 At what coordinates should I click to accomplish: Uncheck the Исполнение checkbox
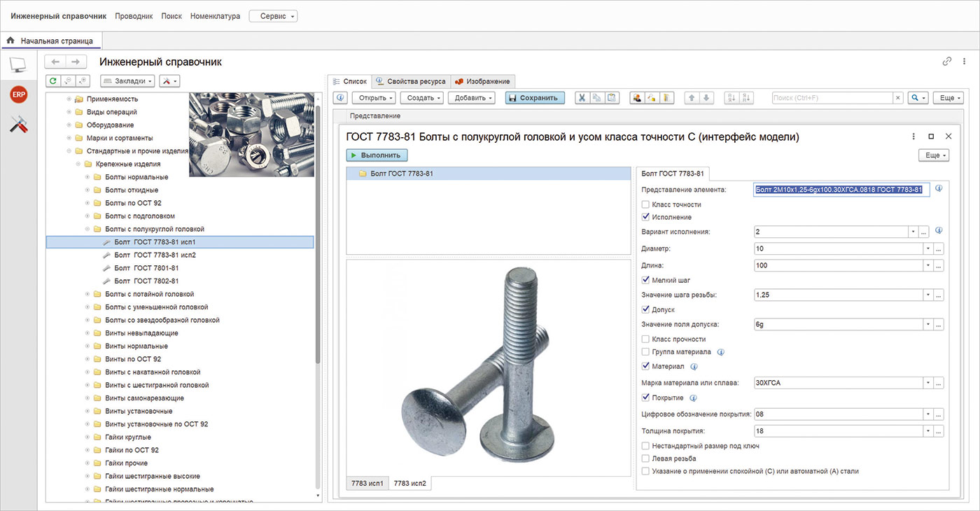coord(645,217)
